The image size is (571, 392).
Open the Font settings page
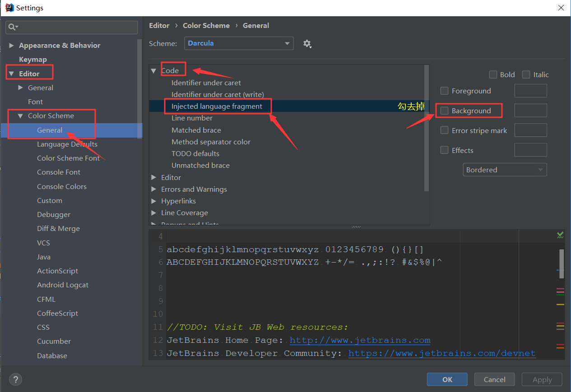click(36, 102)
